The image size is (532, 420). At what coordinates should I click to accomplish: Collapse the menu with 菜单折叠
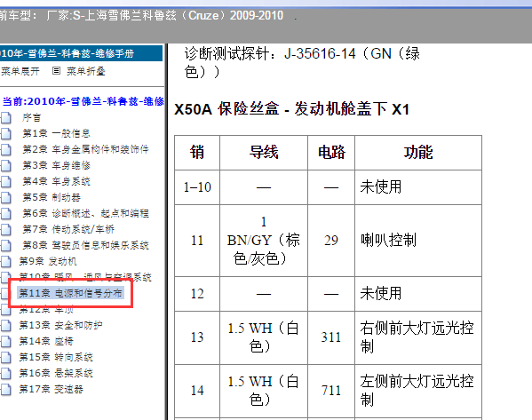coord(86,71)
